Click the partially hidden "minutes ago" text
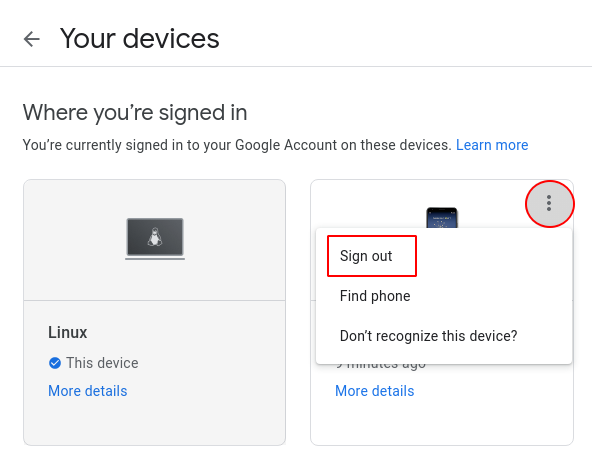This screenshot has width=592, height=459. point(381,367)
